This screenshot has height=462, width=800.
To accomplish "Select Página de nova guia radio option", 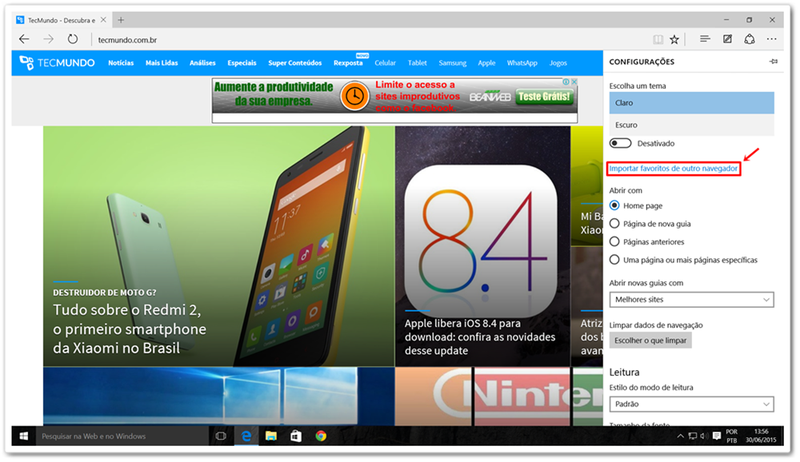I will pos(615,224).
